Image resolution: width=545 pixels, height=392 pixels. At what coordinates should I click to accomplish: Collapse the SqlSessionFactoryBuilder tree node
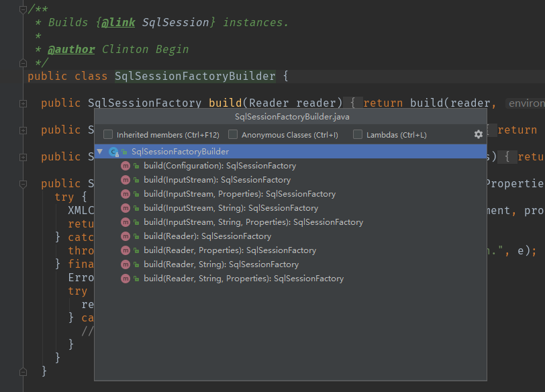[100, 152]
